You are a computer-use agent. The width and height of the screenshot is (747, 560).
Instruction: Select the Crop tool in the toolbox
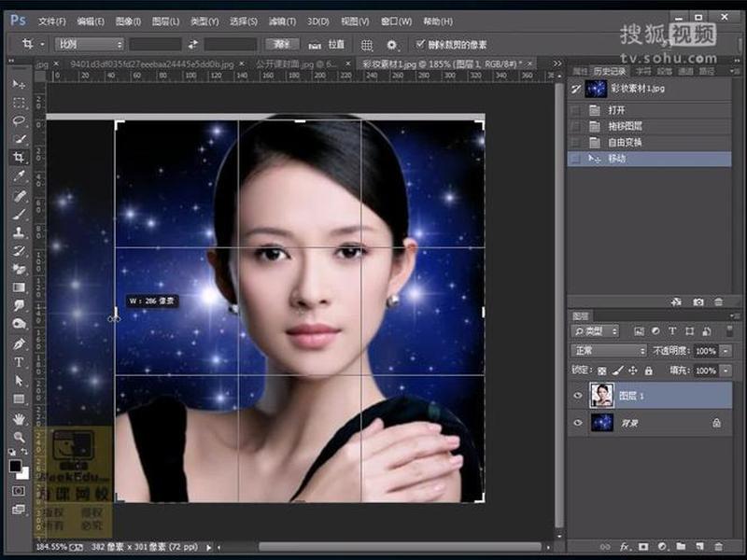[19, 158]
